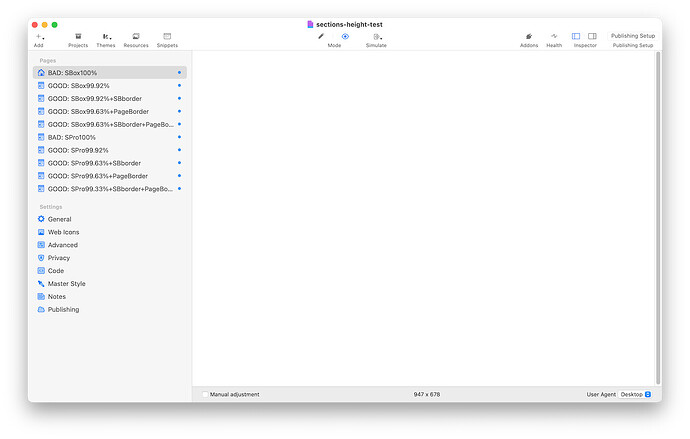Open Code settings
The image size is (690, 439).
(x=55, y=271)
